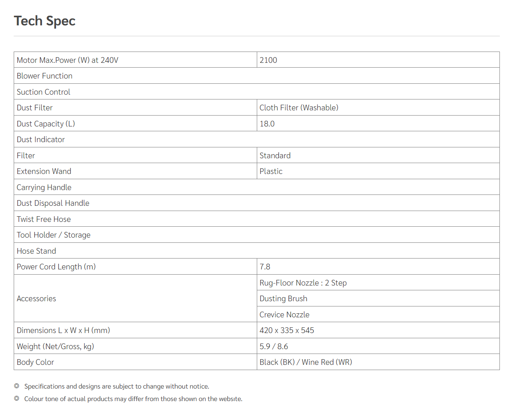Click the Dust Indicator row
Image resolution: width=516 pixels, height=420 pixels.
click(257, 139)
